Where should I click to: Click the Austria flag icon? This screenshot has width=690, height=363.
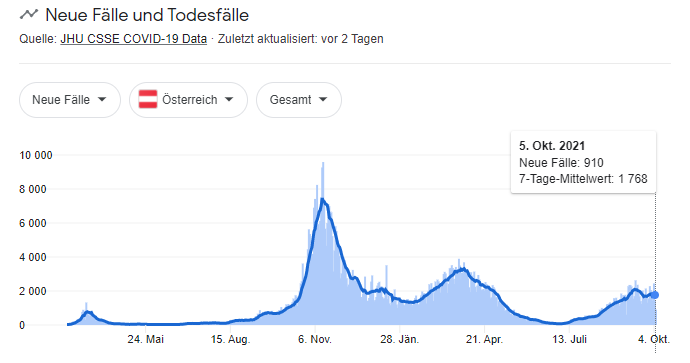pyautogui.click(x=148, y=99)
